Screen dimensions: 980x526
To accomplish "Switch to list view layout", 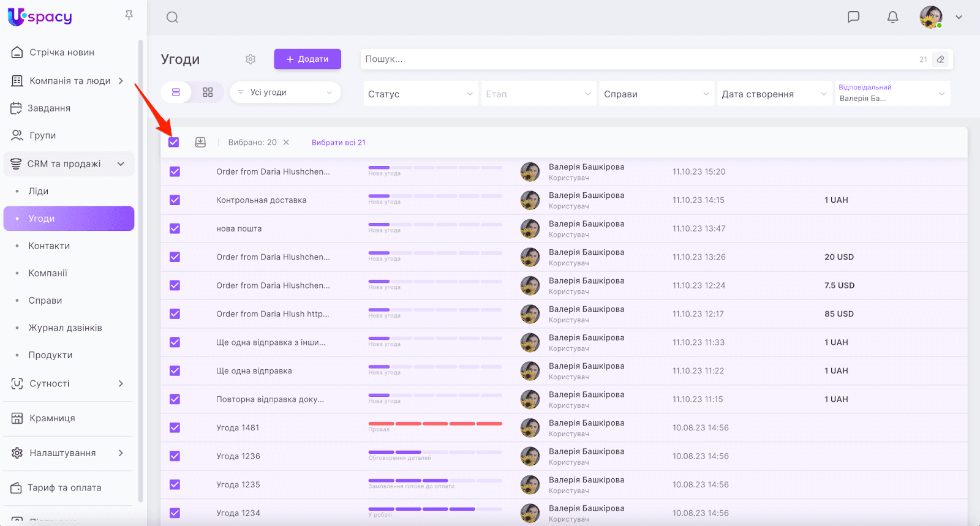I will coord(176,92).
